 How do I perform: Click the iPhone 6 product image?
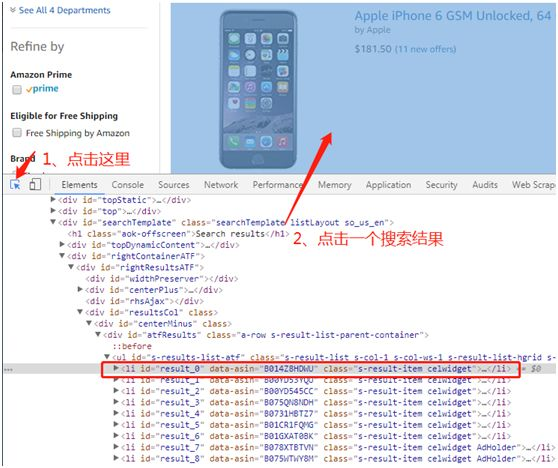click(x=258, y=89)
